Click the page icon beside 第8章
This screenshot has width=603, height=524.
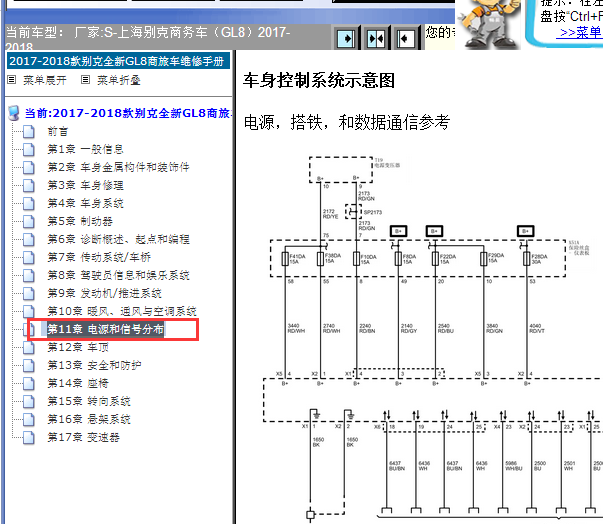tap(28, 276)
